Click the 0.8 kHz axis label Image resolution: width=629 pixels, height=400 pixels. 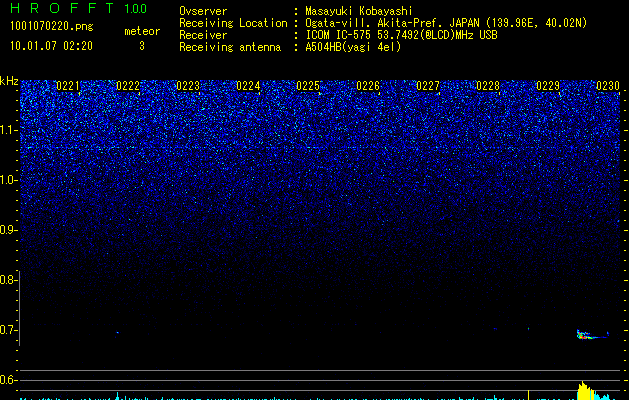(8, 280)
